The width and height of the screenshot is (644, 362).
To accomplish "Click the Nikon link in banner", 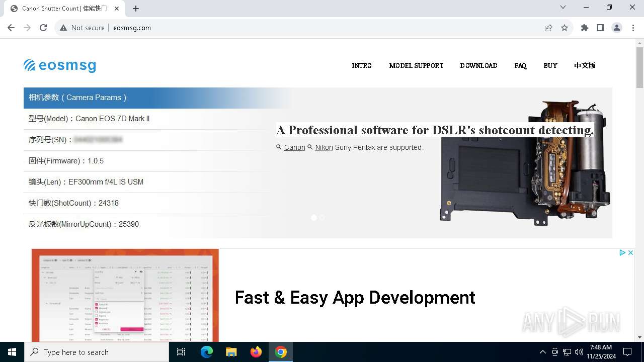I will [x=324, y=147].
